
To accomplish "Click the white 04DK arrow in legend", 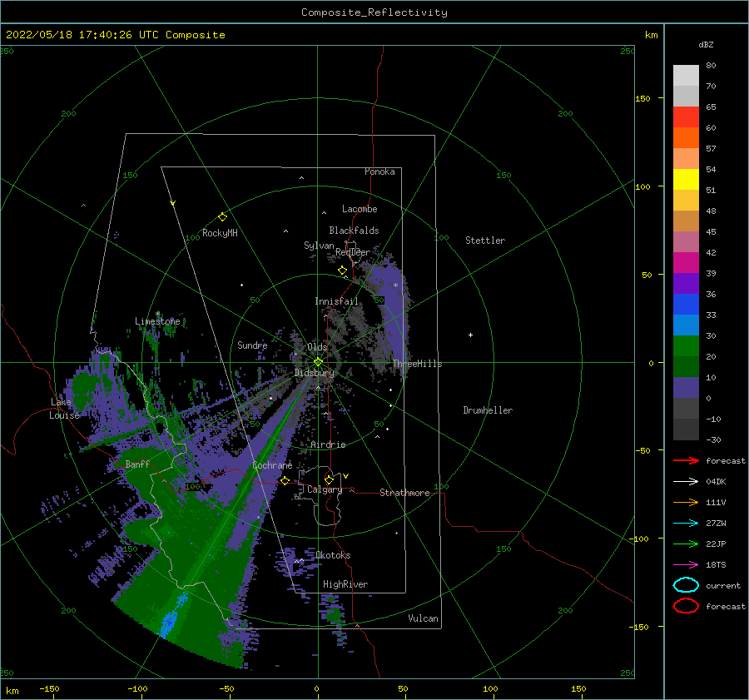I will point(686,481).
